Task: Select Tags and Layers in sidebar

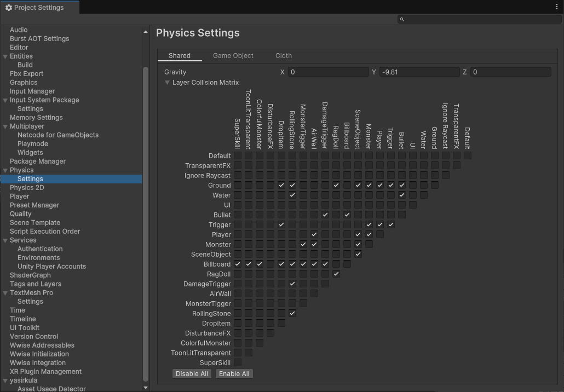Action: coord(36,284)
